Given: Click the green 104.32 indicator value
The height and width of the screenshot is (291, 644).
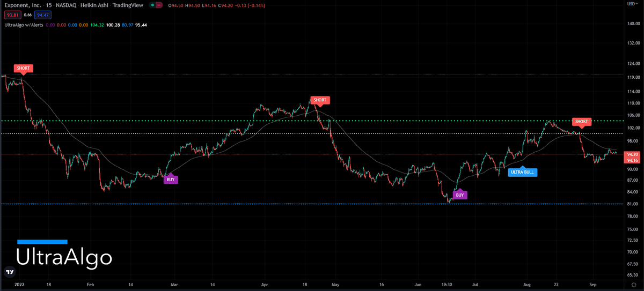Looking at the screenshot, I should pyautogui.click(x=98, y=25).
